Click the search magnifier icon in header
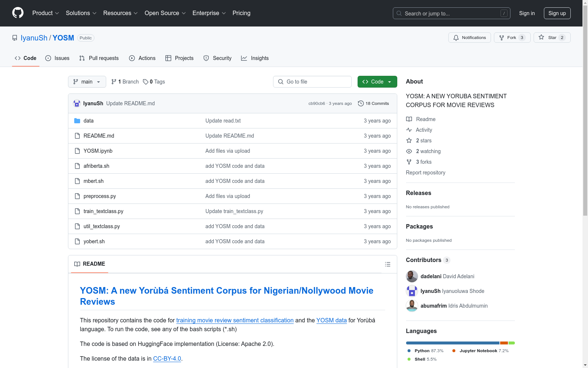The height and width of the screenshot is (368, 588). coord(399,13)
